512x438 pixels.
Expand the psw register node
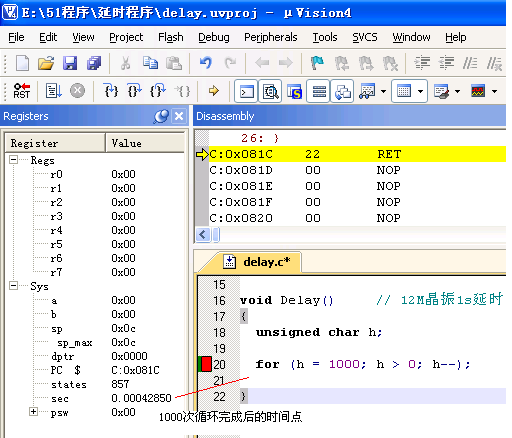pos(33,412)
